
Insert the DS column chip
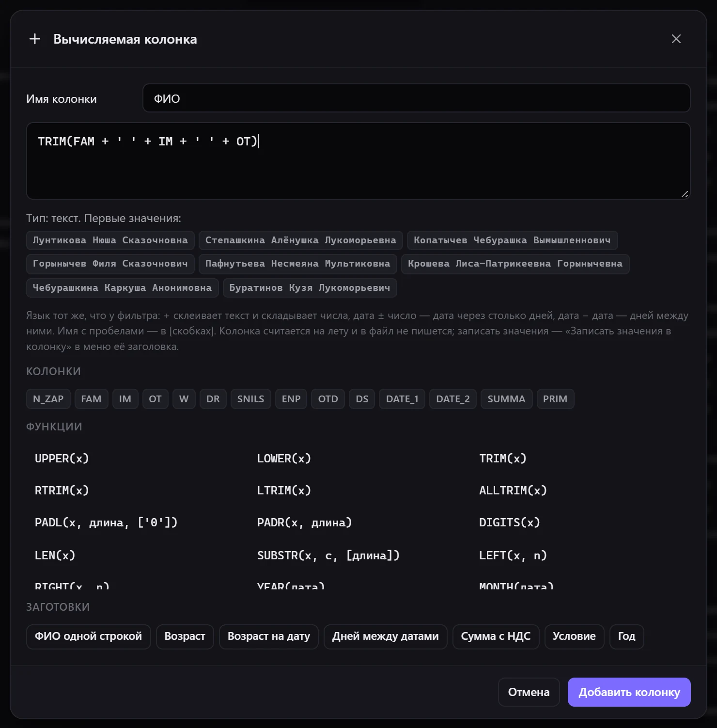pyautogui.click(x=362, y=399)
